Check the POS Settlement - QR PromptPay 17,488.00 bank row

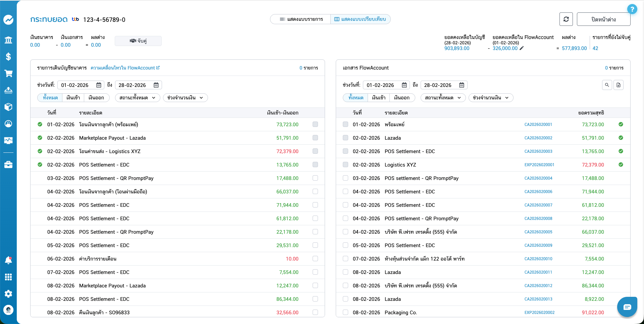click(x=315, y=178)
